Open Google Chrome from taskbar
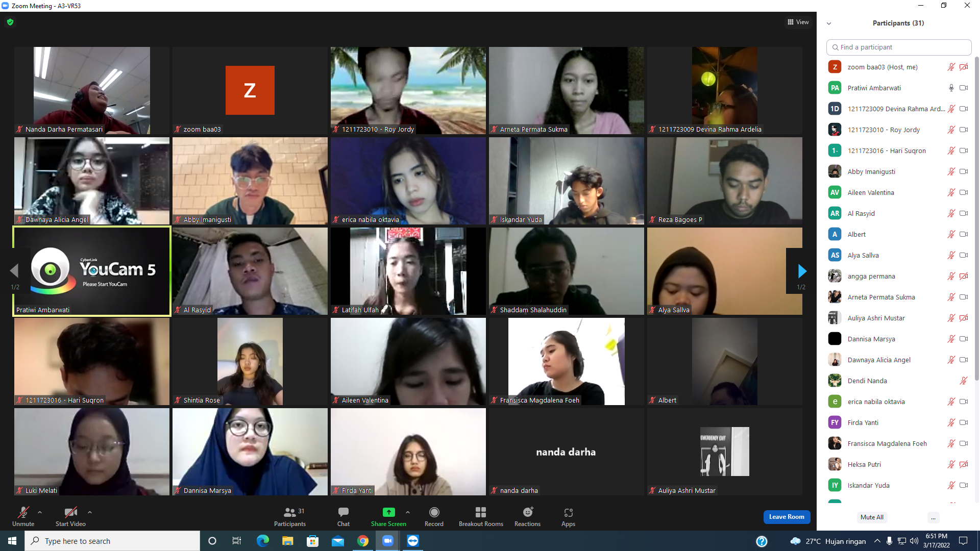Image resolution: width=980 pixels, height=551 pixels. [363, 541]
